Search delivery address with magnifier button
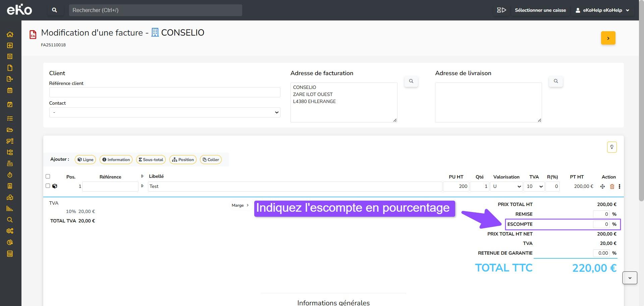Viewport: 644px width, 306px height. click(x=555, y=81)
